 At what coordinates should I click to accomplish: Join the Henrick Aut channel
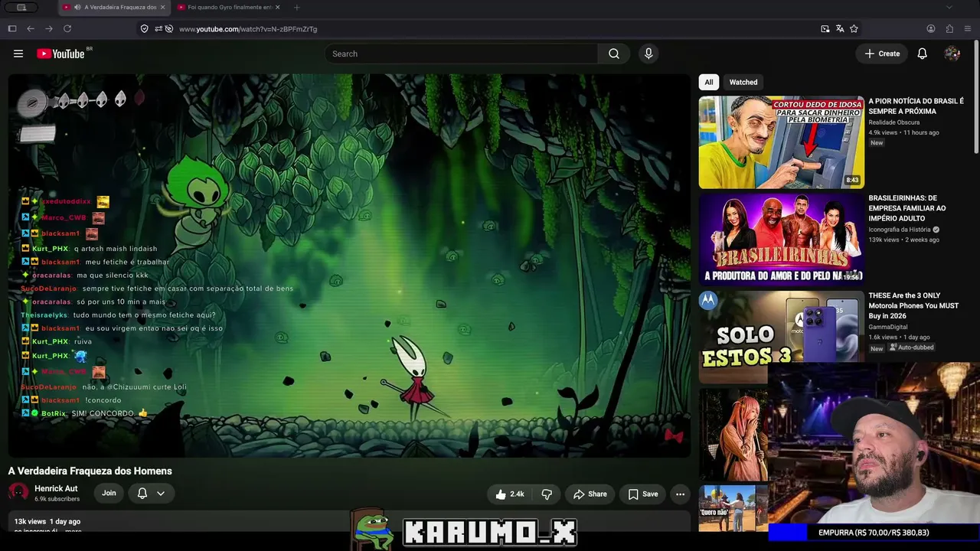coord(109,494)
